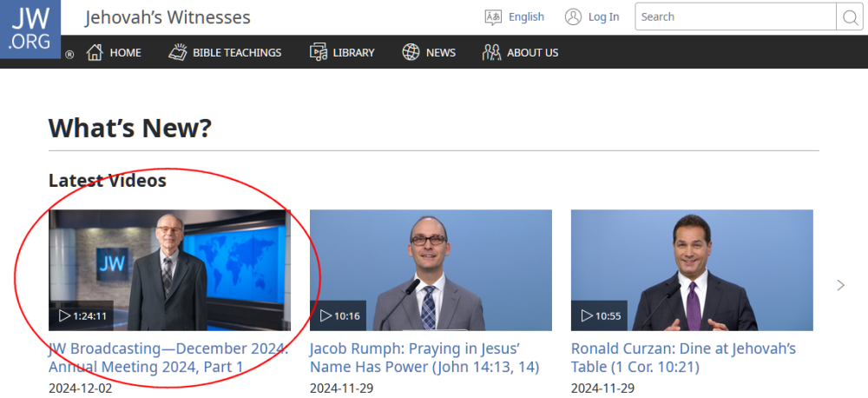Click the Bible Teachings book icon
Image resolution: width=868 pixels, height=398 pixels.
pos(178,52)
